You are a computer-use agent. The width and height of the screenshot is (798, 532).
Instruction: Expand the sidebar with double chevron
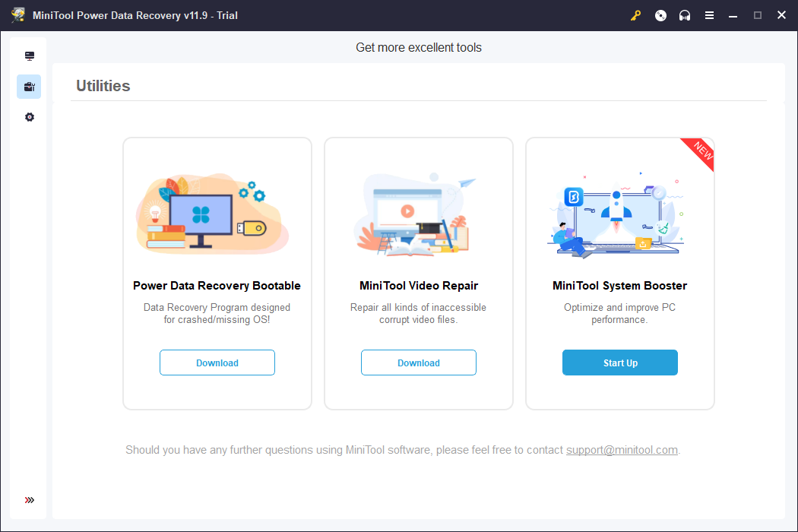[x=30, y=500]
